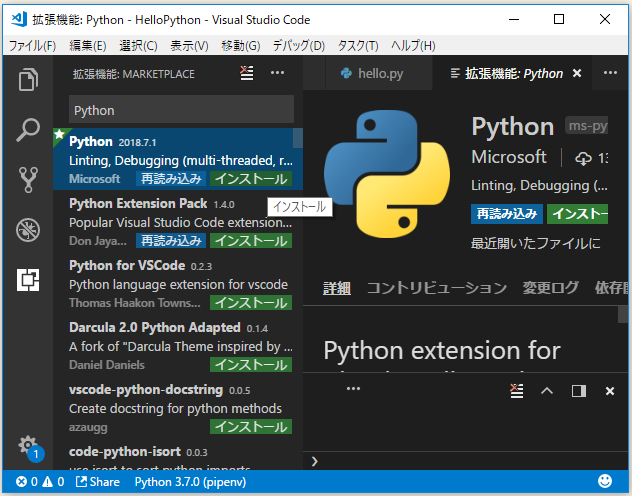Select Python for VSCode list entry
The width and height of the screenshot is (632, 496).
178,284
